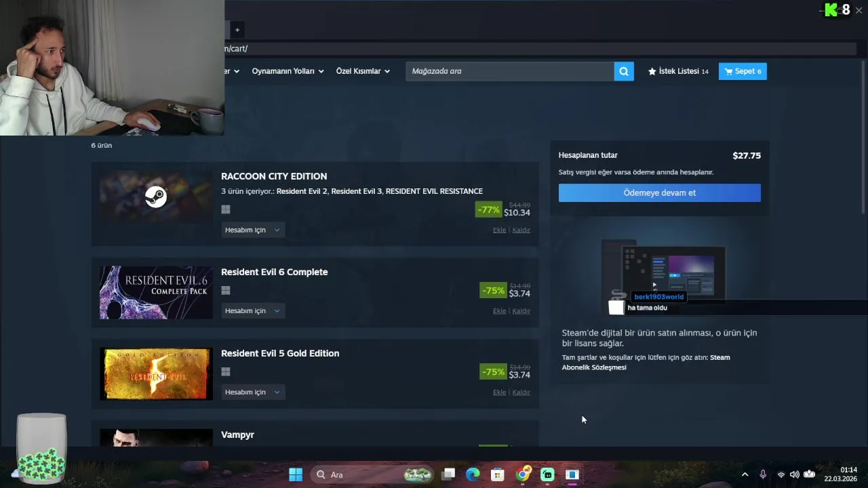Select the active blue window app on taskbar
868x488 pixels.
572,474
